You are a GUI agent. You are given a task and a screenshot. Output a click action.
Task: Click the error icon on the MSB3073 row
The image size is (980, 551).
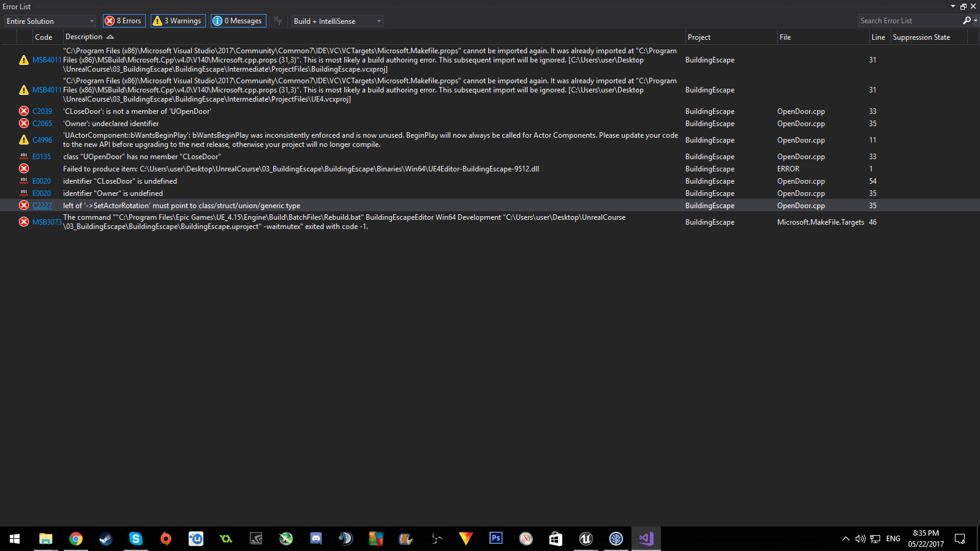click(x=24, y=222)
